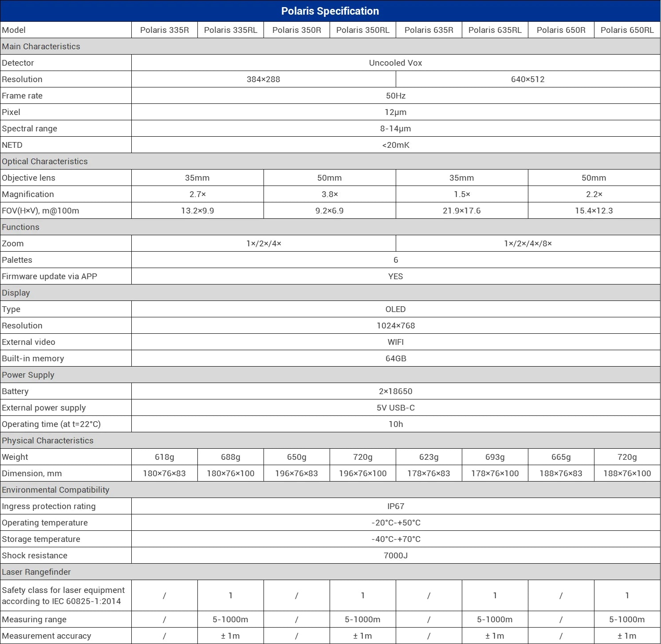661x644 pixels.
Task: Click the "Polaris 350R" column header
Action: (297, 30)
